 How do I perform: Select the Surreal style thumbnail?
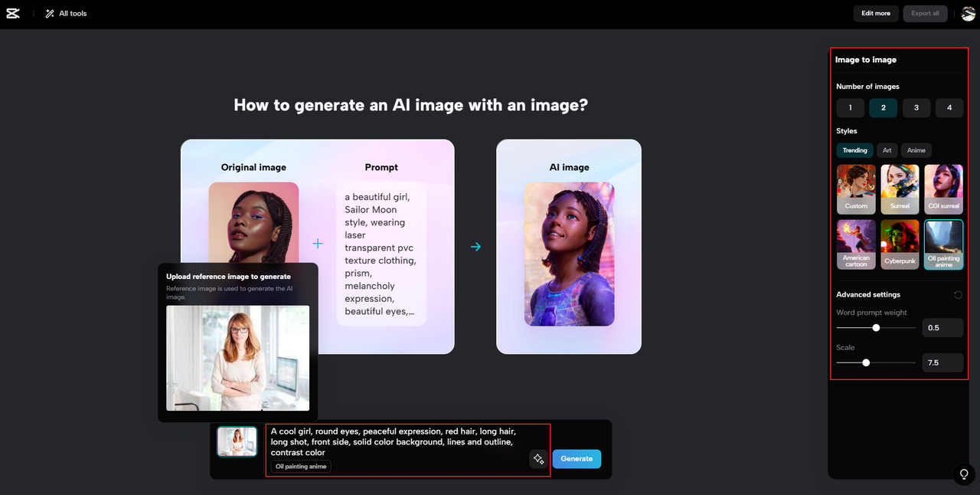pyautogui.click(x=900, y=188)
